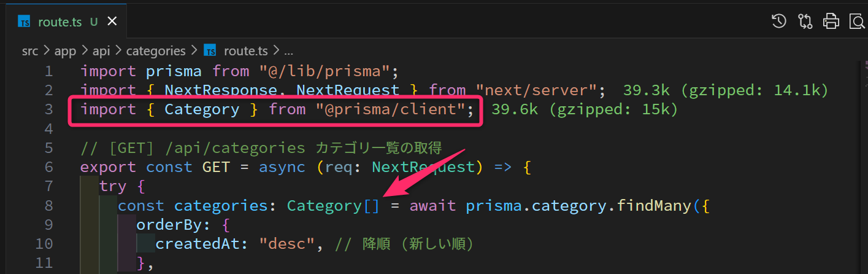The width and height of the screenshot is (868, 274).
Task: Expand the app breadcrumb segment
Action: 65,50
